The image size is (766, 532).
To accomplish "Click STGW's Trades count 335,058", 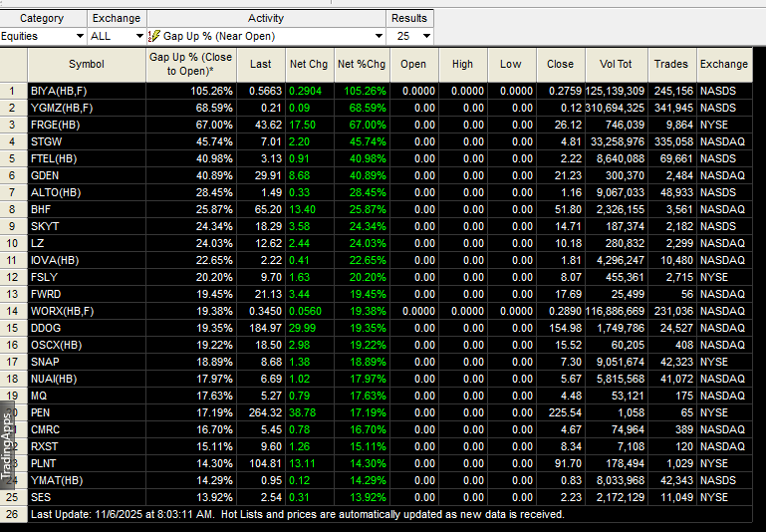I will [673, 141].
